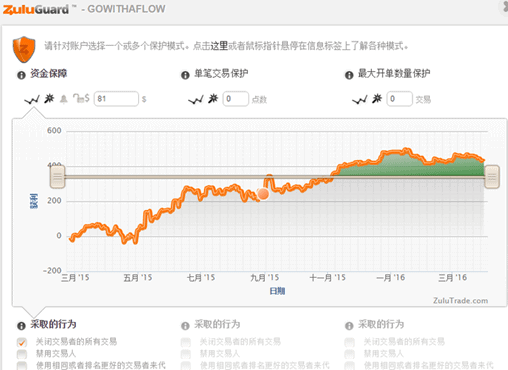Click the 600 value on the y-axis
The height and width of the screenshot is (370, 508).
pos(54,131)
